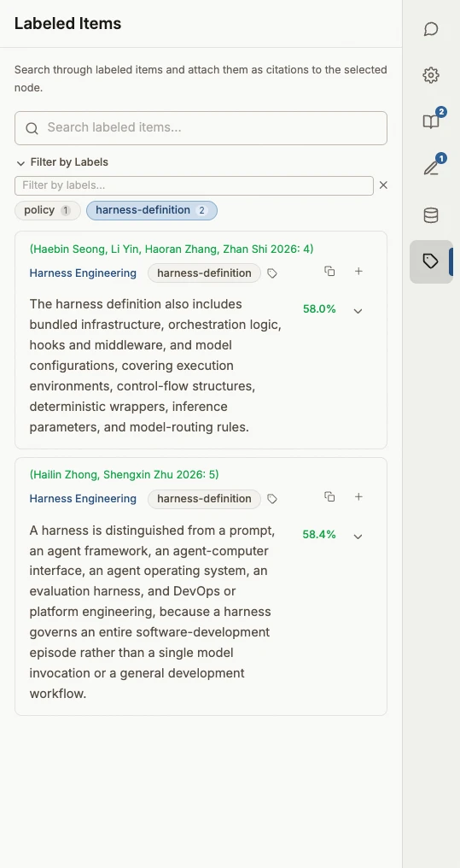Screen dimensions: 460x868
Task: Select text beginning 'A harness is distinguished'
Action: pos(152,613)
